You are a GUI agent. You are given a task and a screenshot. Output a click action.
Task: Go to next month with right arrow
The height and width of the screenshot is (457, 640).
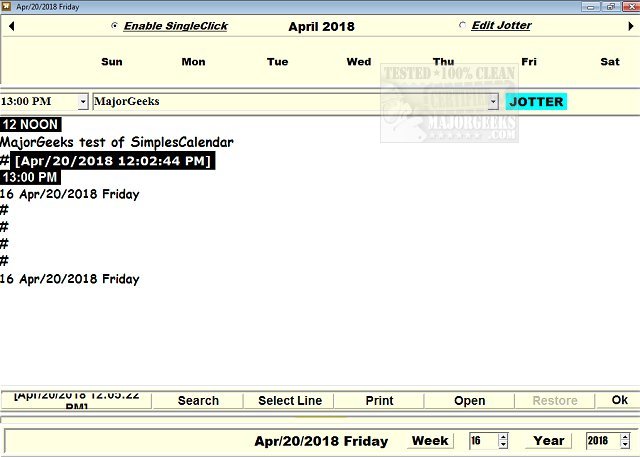pyautogui.click(x=631, y=26)
